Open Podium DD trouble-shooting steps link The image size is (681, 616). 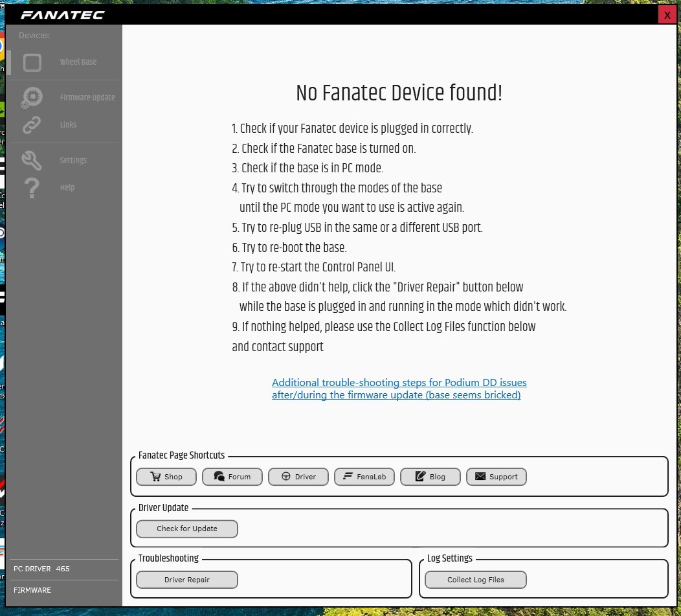pyautogui.click(x=399, y=389)
